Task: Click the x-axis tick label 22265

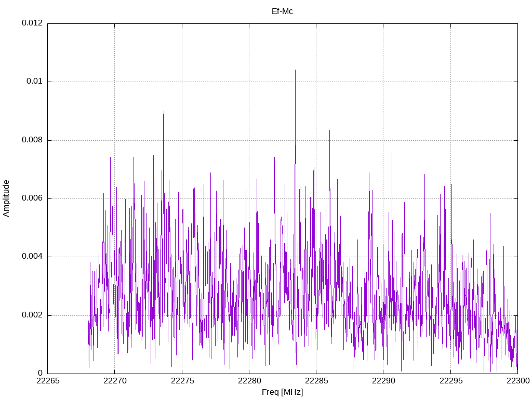Action: (48, 381)
